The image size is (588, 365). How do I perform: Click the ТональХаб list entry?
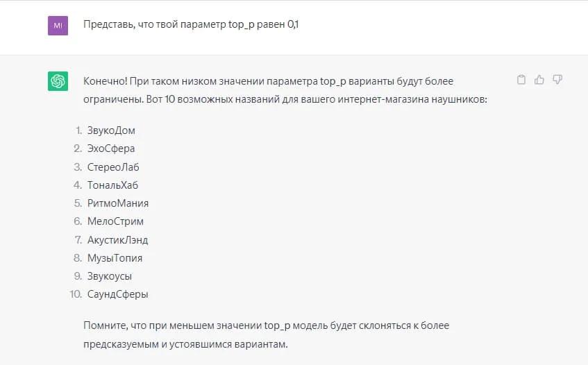click(x=112, y=185)
